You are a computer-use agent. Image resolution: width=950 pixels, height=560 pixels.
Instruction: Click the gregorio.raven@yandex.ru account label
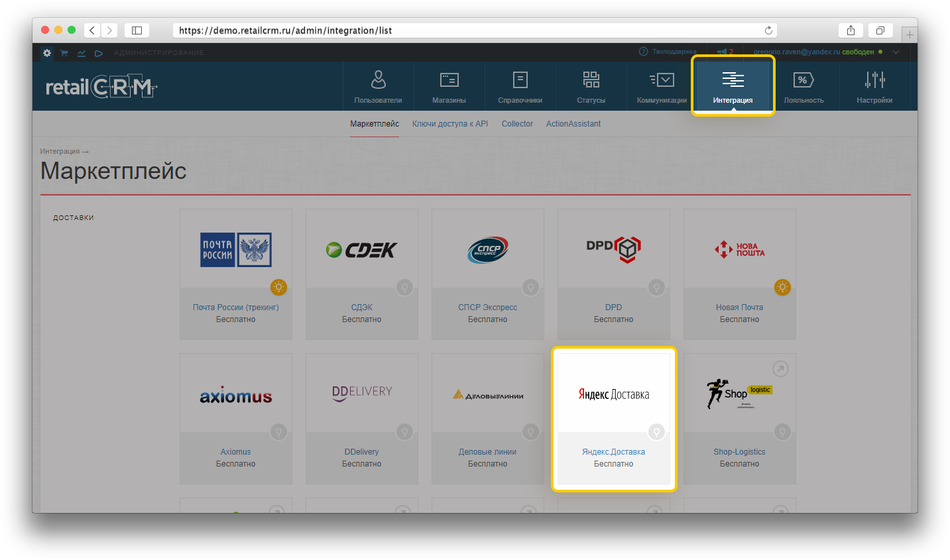pos(796,52)
